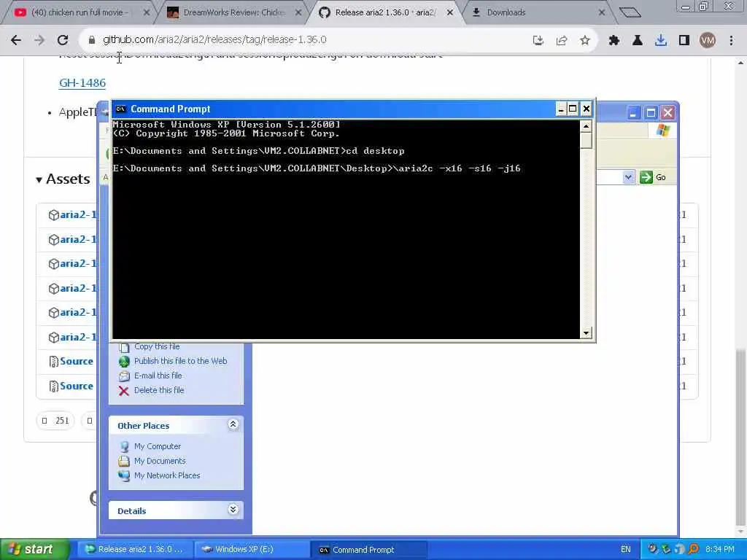Open Chrome downloads arrow in toolbar
Image resolution: width=747 pixels, height=560 pixels.
[x=661, y=41]
